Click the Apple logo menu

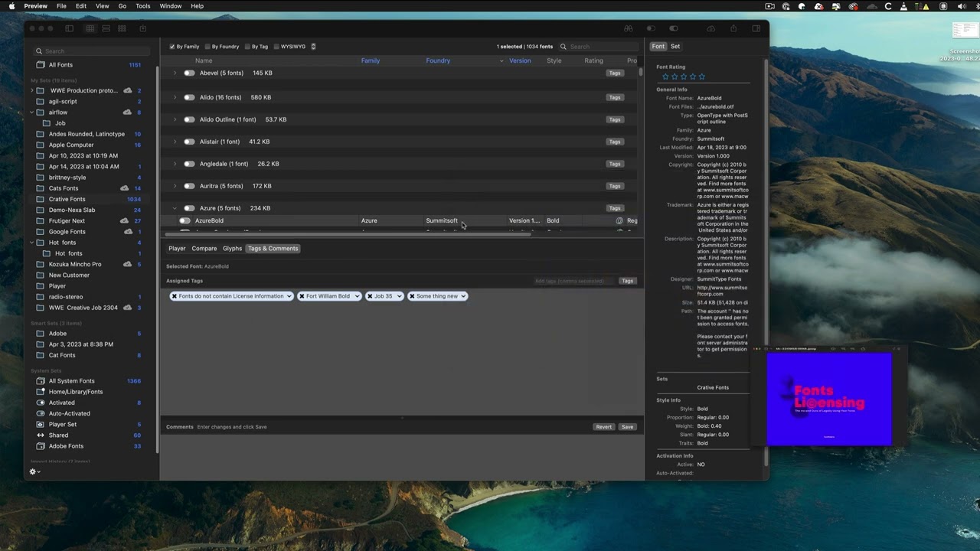pos(11,6)
